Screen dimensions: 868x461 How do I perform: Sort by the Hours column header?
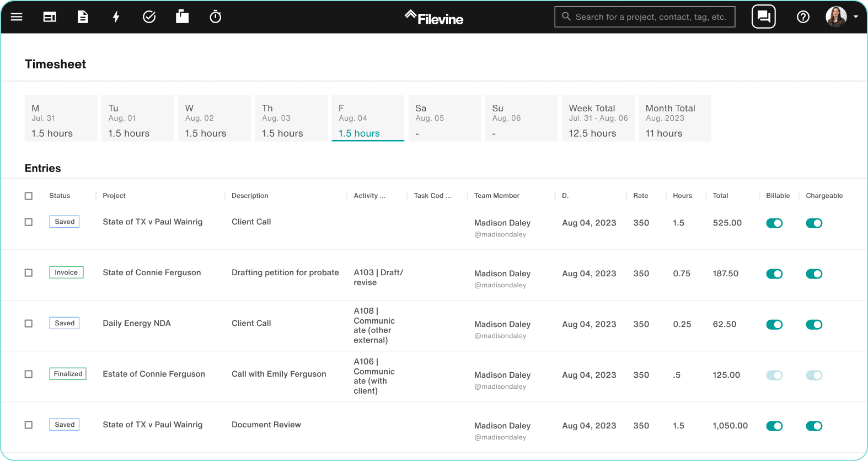point(682,196)
